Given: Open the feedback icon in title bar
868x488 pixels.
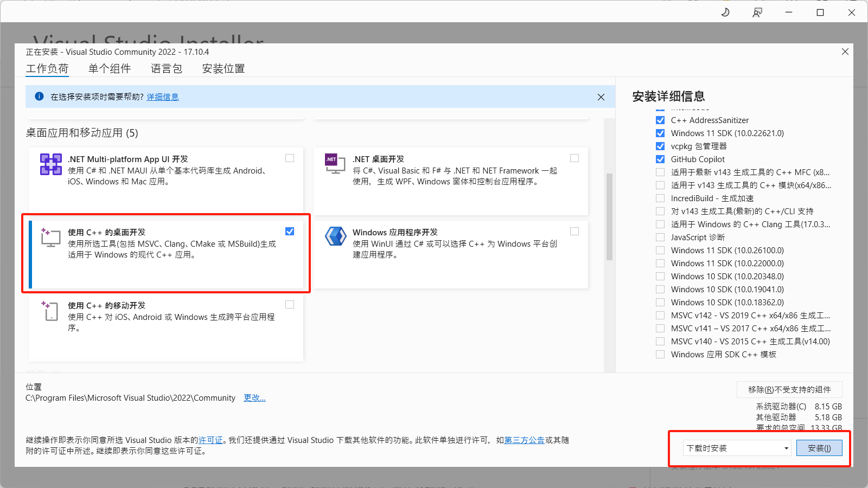Looking at the screenshot, I should (x=757, y=12).
